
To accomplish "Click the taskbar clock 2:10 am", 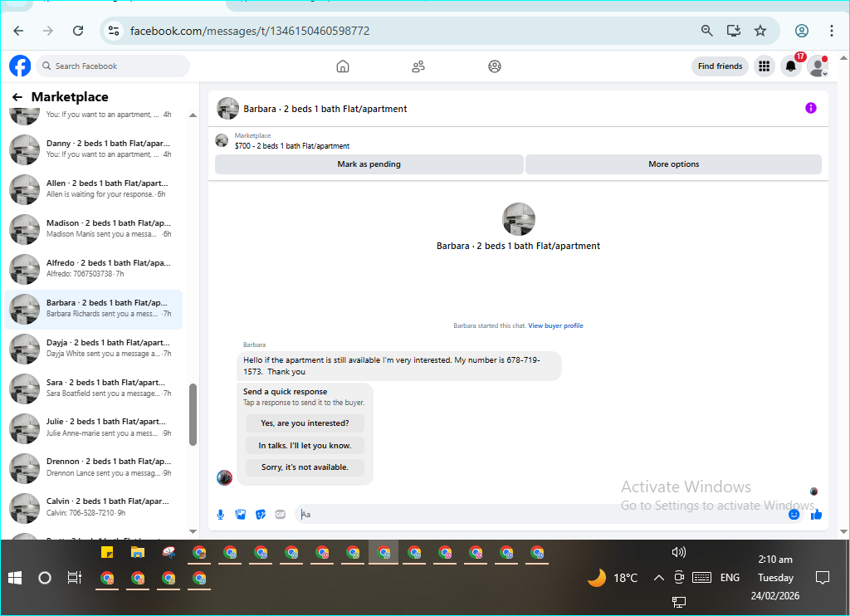I will [x=775, y=560].
